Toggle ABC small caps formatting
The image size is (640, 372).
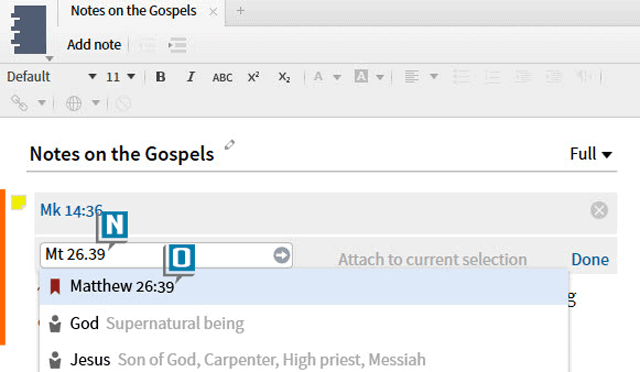click(x=222, y=77)
